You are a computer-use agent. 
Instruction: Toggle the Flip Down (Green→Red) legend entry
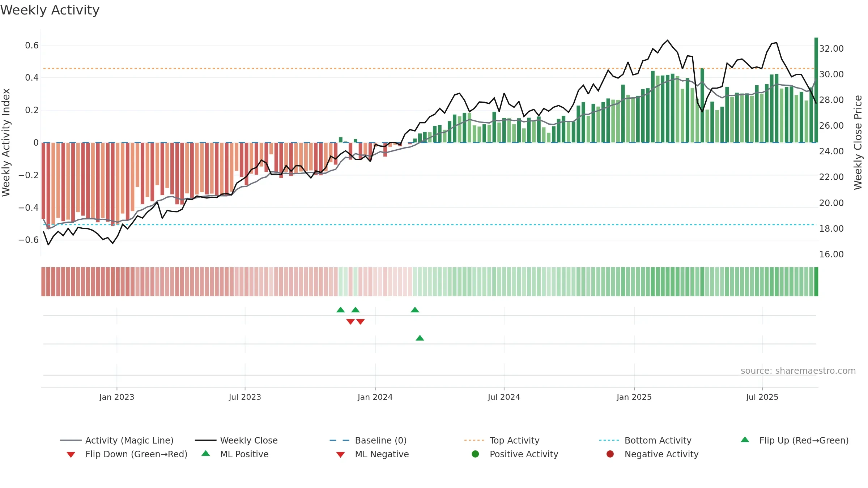127,454
